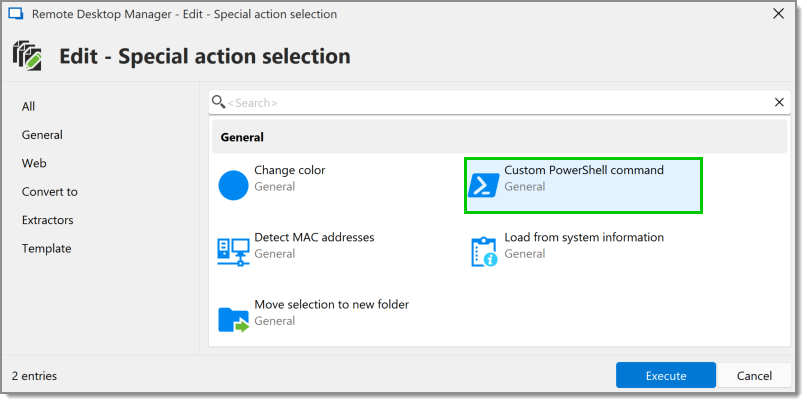807x404 pixels.
Task: Collapse the General group header
Action: click(499, 137)
